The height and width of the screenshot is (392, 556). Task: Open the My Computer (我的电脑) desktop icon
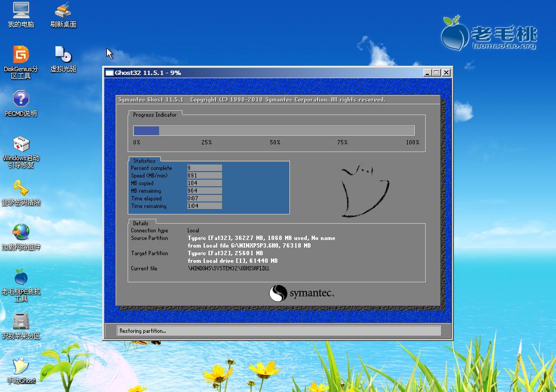point(21,10)
